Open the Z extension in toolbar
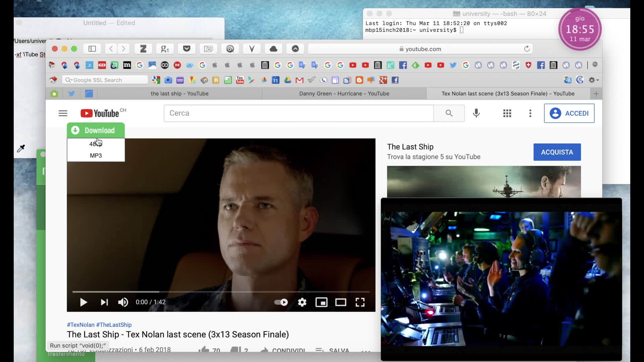This screenshot has width=644, height=362. pyautogui.click(x=143, y=49)
